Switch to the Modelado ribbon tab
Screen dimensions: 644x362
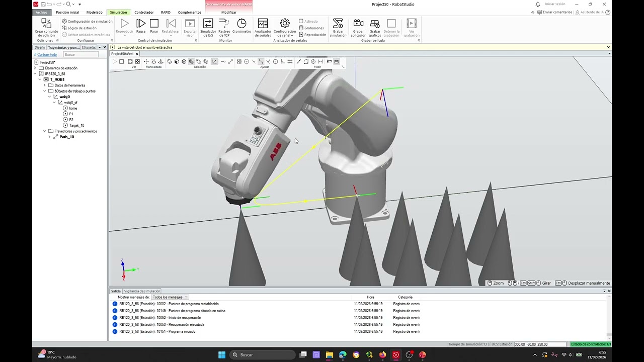tap(95, 12)
